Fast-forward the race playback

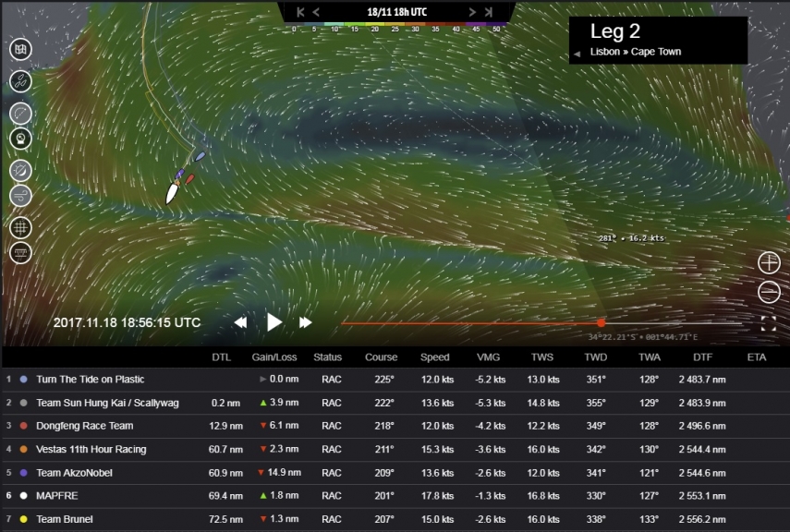click(x=305, y=322)
